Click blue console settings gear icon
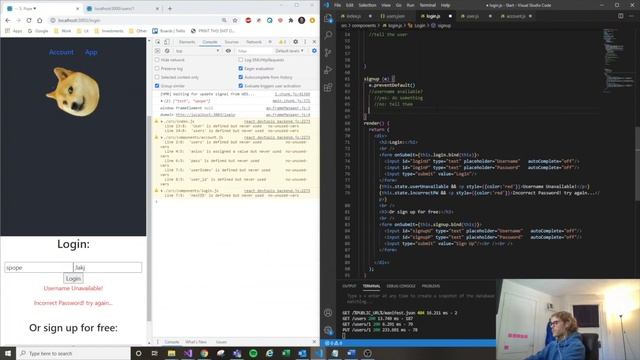This screenshot has height=360, width=640. [x=314, y=51]
